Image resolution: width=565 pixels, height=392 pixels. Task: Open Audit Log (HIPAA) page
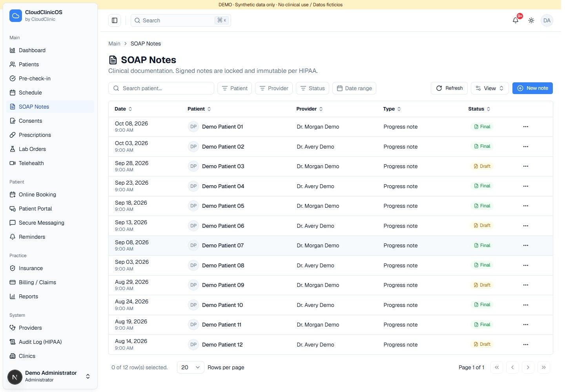tap(50, 342)
